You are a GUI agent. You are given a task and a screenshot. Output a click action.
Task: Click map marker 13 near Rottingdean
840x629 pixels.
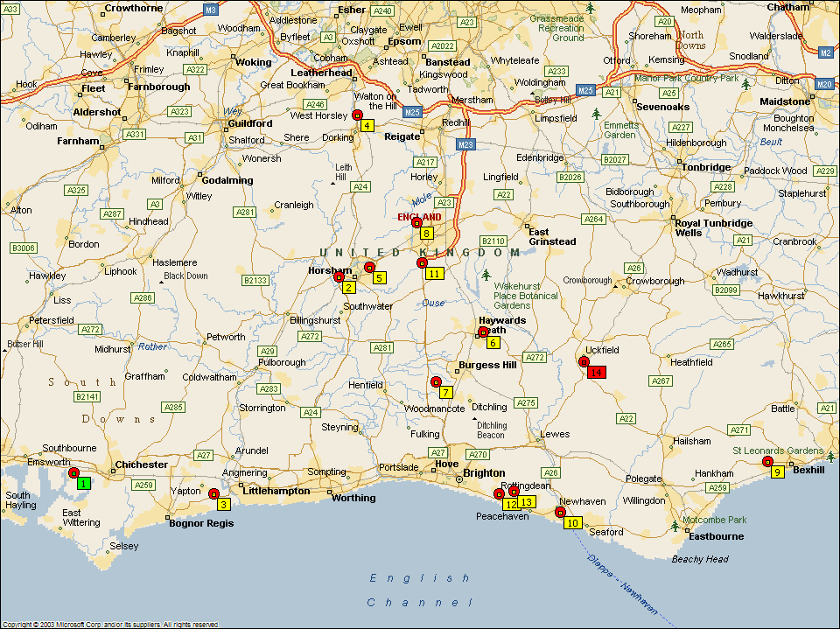coord(526,502)
